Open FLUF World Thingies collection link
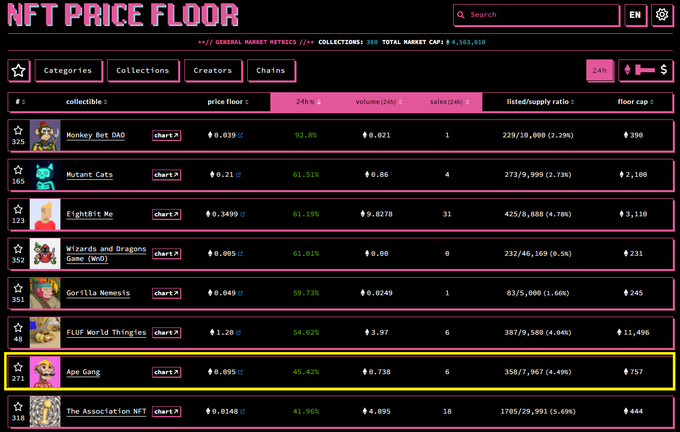 (x=106, y=333)
